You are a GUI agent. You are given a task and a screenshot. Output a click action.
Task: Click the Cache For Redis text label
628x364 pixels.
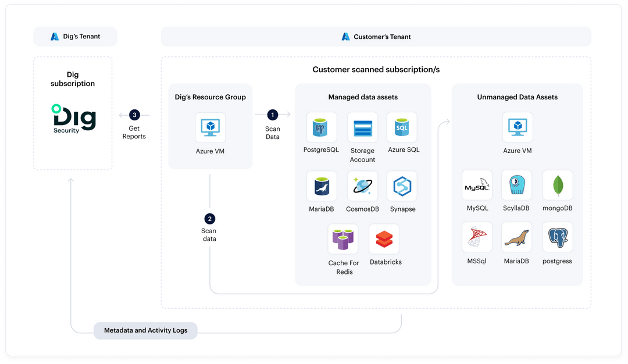click(344, 267)
